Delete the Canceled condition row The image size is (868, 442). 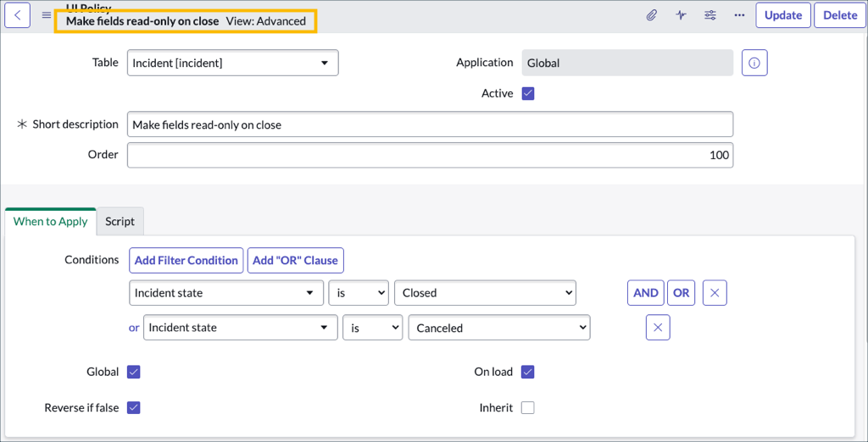point(658,328)
